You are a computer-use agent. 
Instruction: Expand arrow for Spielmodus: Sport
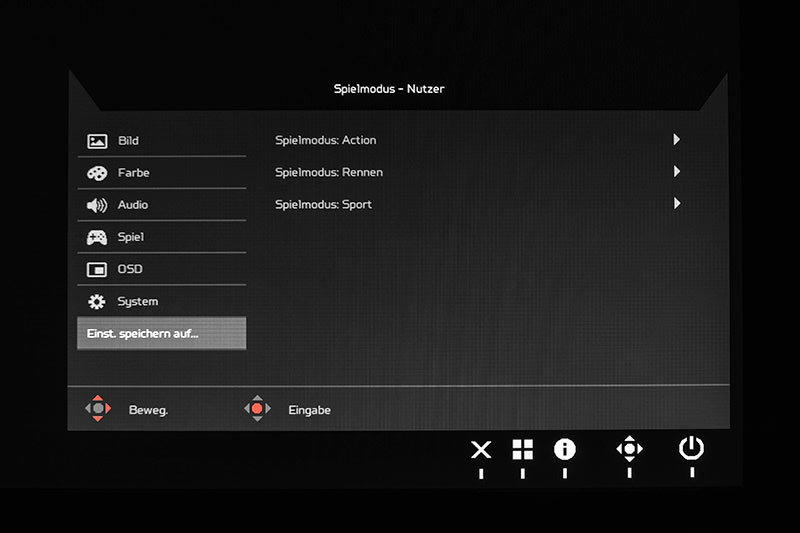(x=677, y=204)
